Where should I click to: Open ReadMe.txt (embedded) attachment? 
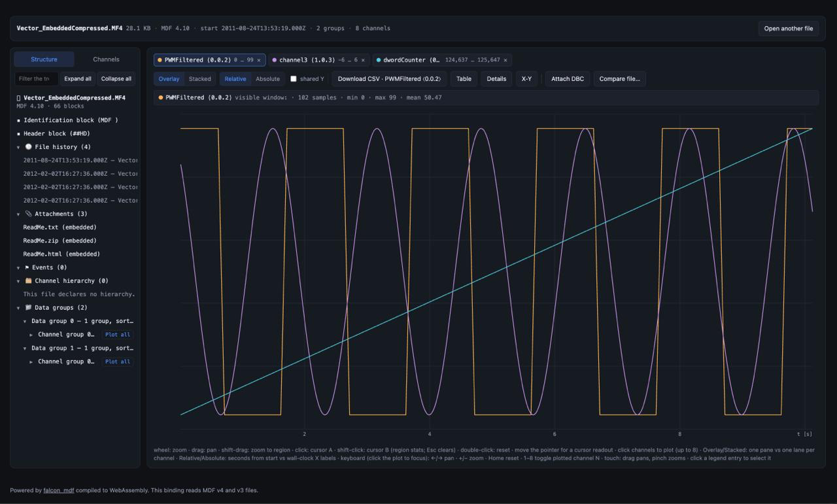click(60, 227)
